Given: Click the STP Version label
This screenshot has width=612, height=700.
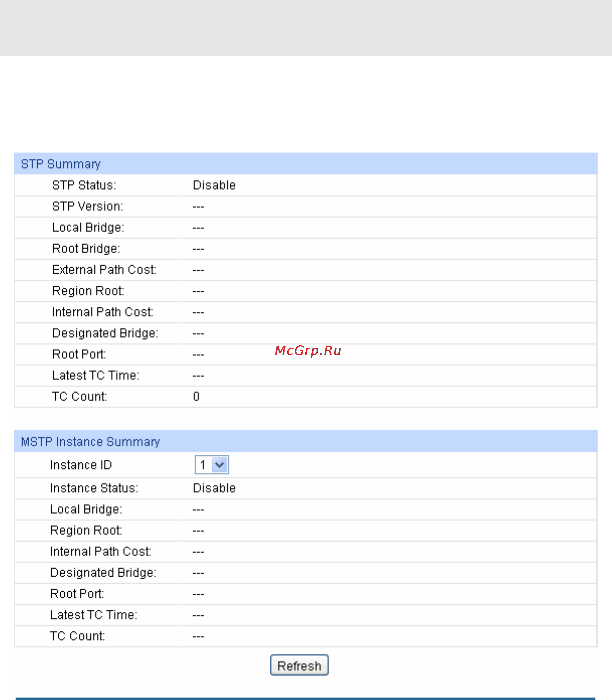Looking at the screenshot, I should click(x=88, y=206).
